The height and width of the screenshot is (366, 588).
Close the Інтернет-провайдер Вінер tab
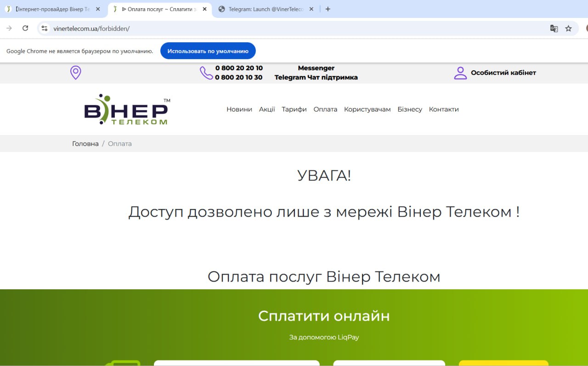tap(98, 9)
